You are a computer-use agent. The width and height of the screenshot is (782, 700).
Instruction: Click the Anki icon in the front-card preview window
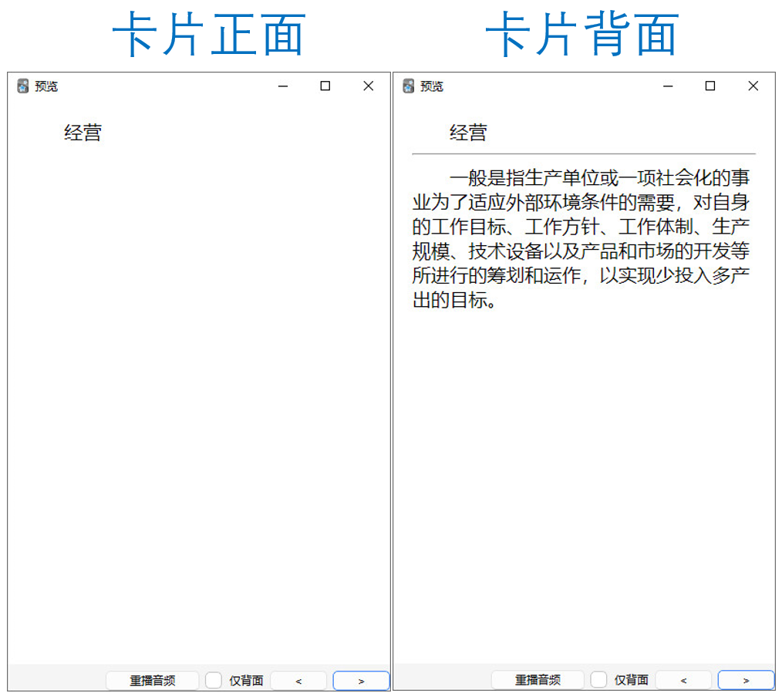coord(23,86)
